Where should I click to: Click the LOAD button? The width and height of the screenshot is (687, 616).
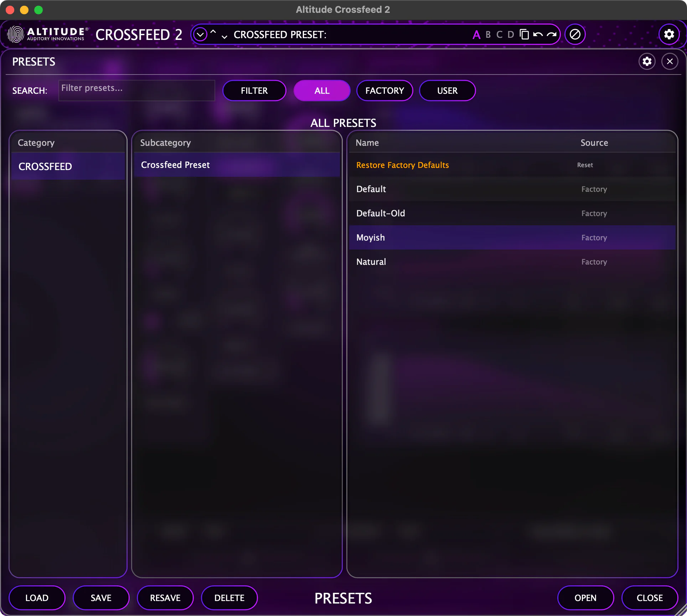[x=37, y=598]
